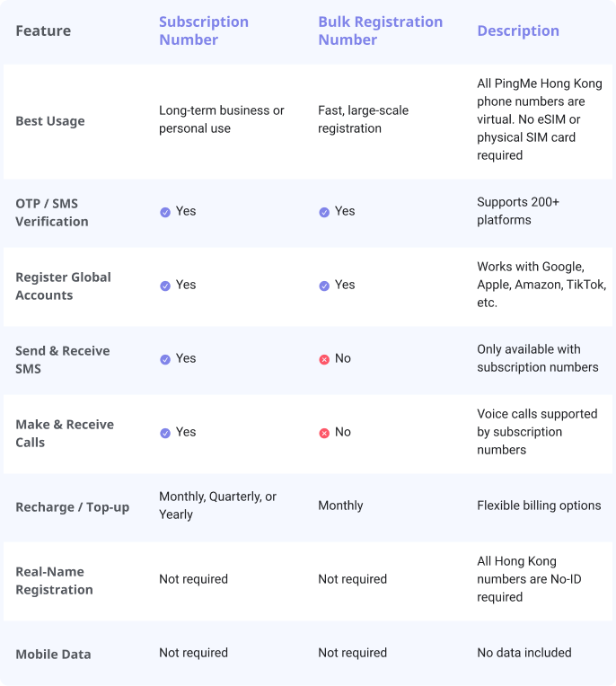Click 'Long-term business or personal use' text

[222, 119]
